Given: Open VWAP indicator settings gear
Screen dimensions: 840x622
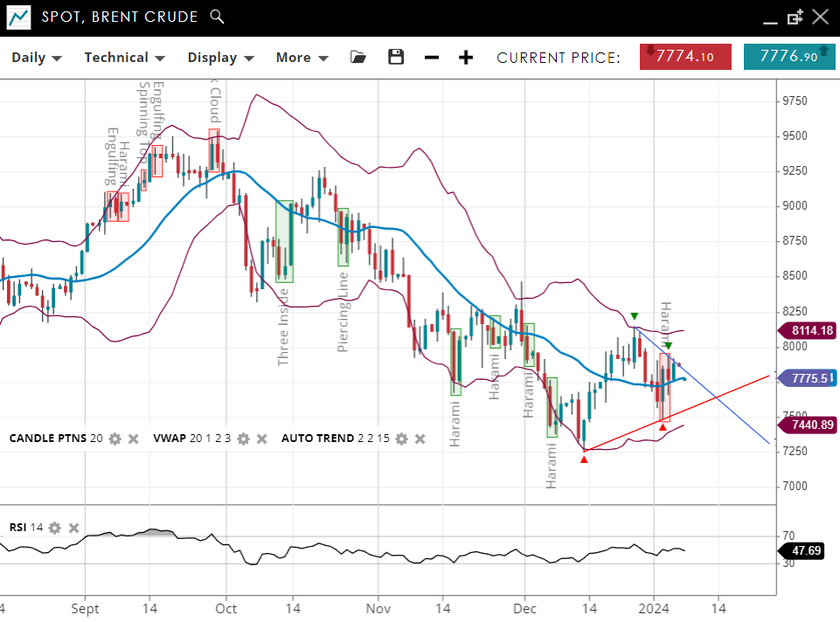Looking at the screenshot, I should 243,439.
